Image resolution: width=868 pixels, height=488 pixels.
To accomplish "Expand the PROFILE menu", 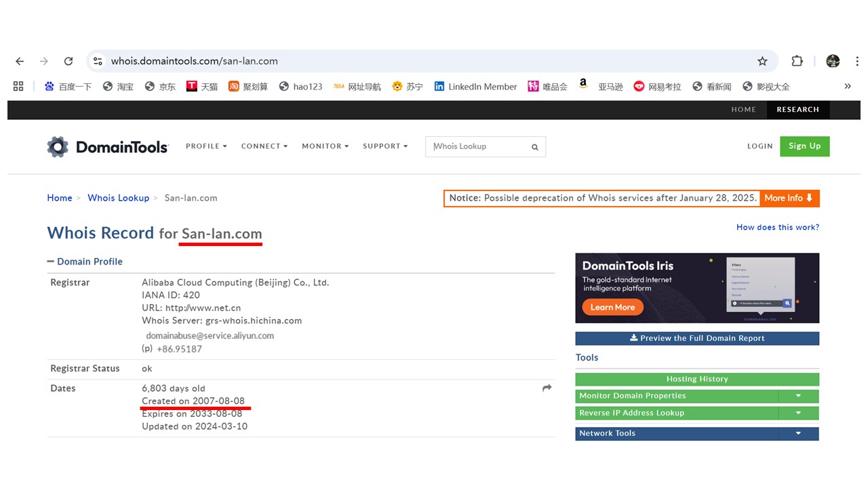I will click(206, 146).
